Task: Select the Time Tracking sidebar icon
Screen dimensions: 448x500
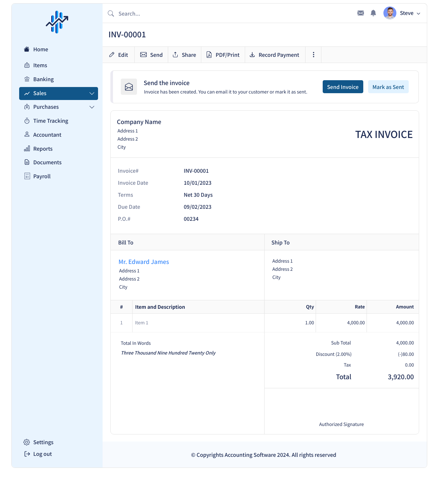Action: [27, 120]
